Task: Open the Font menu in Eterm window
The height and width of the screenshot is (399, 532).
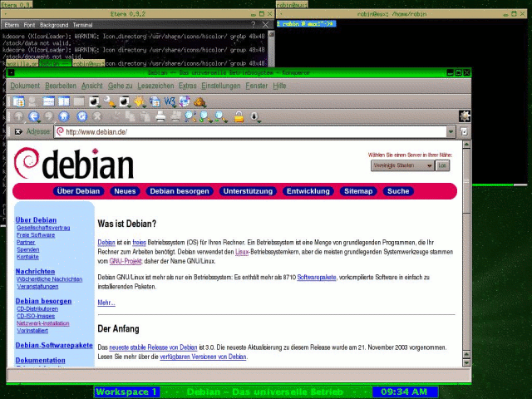Action: (x=29, y=25)
